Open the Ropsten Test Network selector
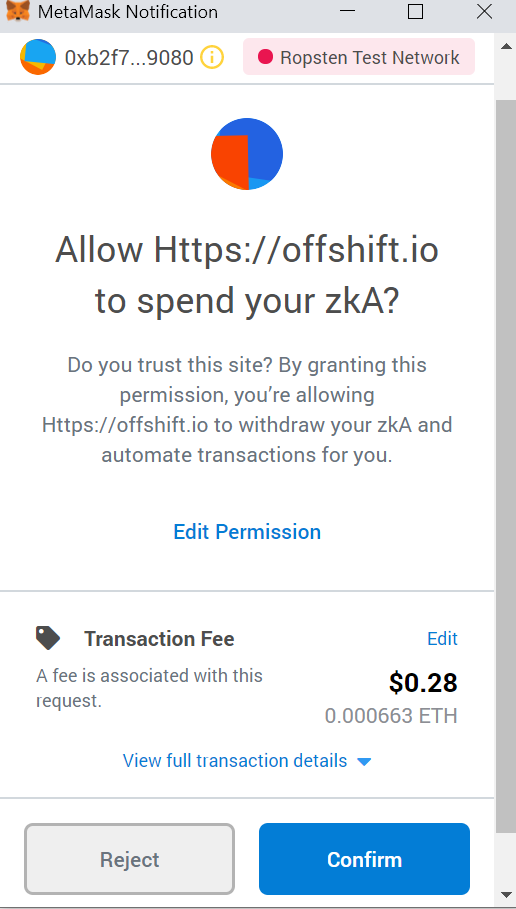The image size is (516, 909). click(359, 57)
